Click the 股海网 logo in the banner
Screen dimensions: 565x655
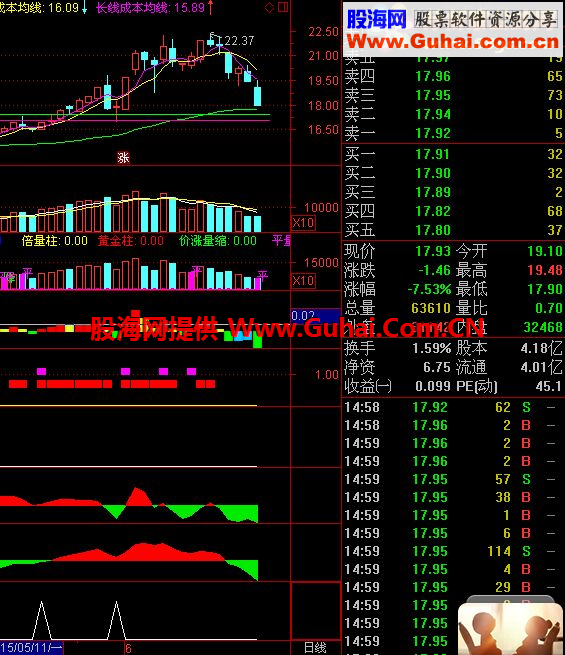377,19
